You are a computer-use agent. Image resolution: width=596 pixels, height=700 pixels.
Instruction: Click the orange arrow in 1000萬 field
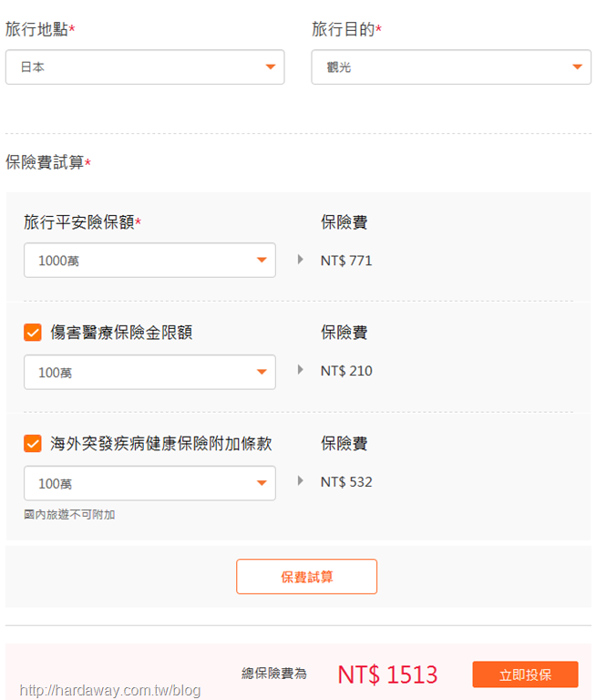pyautogui.click(x=262, y=261)
